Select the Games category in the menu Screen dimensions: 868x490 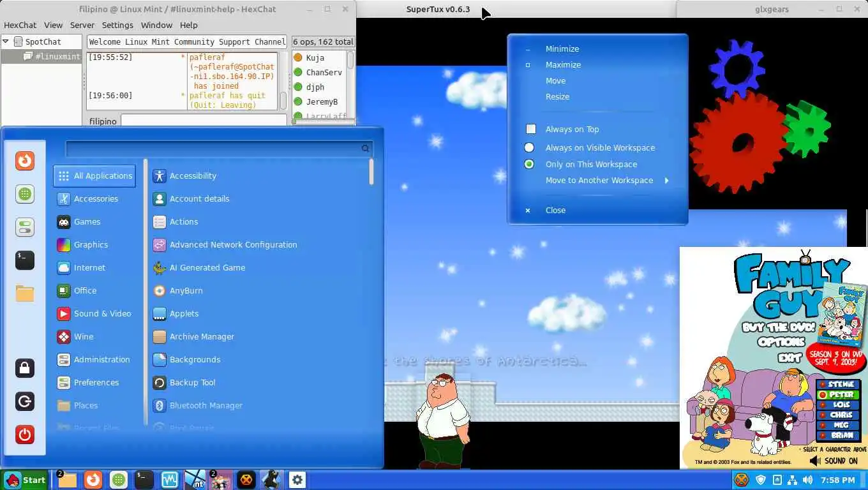94,221
